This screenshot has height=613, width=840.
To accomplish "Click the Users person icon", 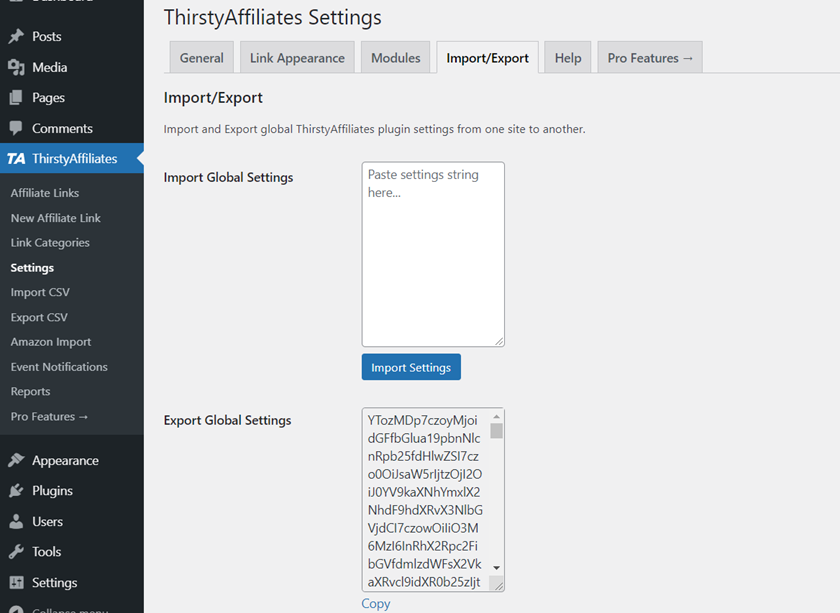I will pos(16,521).
